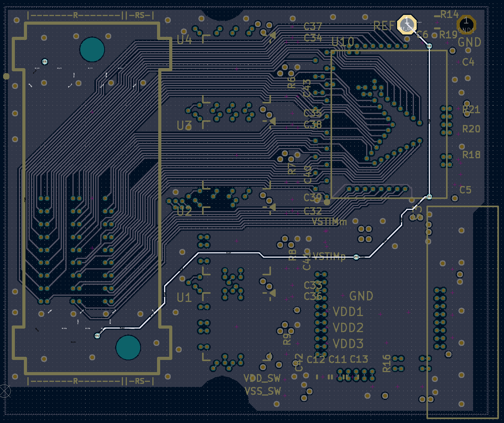This screenshot has height=423, width=504.
Task: Click the lower teal mounting hole
Action: coord(128,347)
